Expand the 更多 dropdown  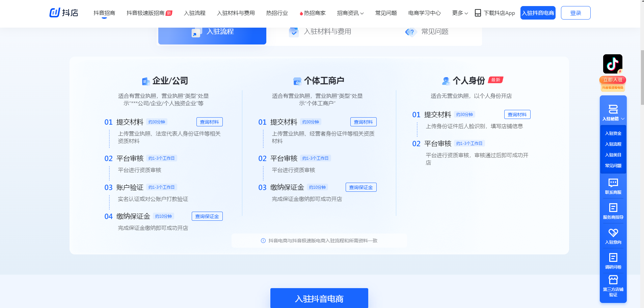point(459,13)
